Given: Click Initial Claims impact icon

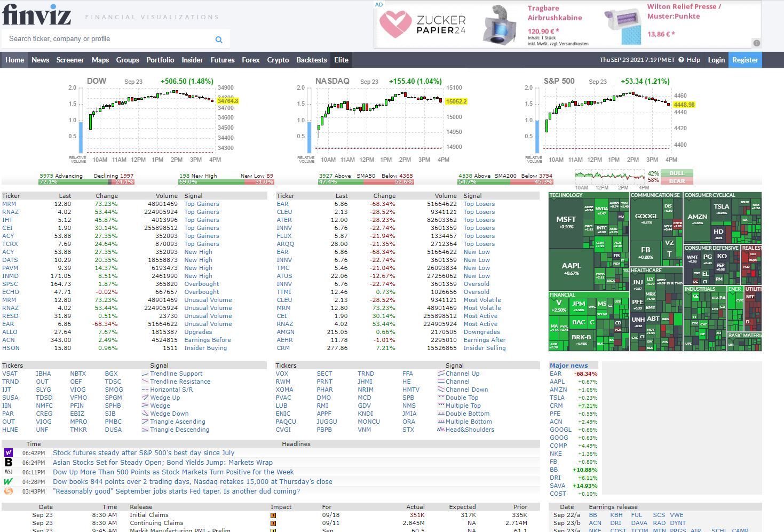Looking at the screenshot, I should [x=273, y=515].
